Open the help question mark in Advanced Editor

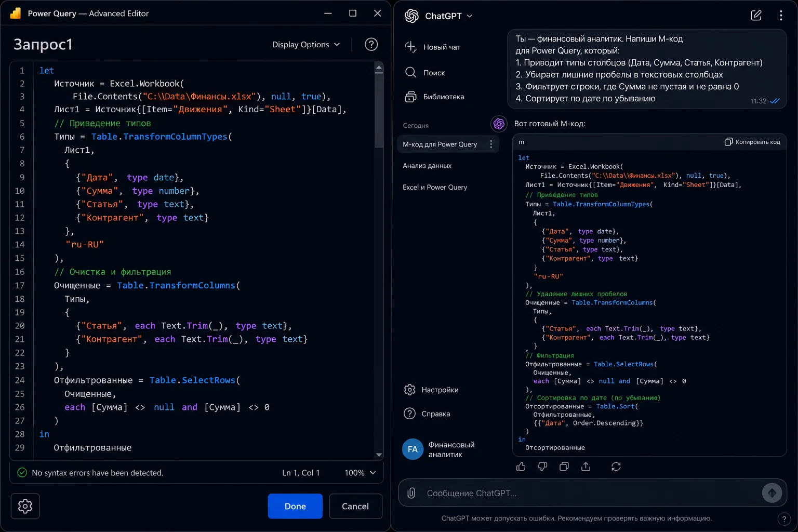tap(371, 45)
